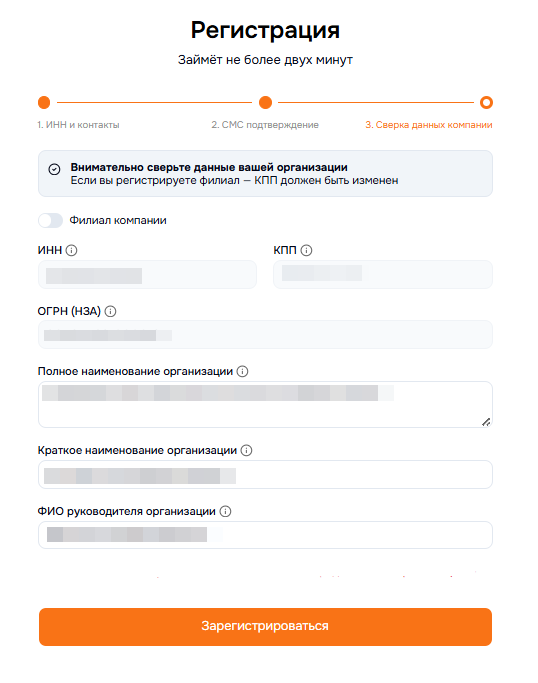Click info icon beside ФИО руководителя организации

click(225, 511)
